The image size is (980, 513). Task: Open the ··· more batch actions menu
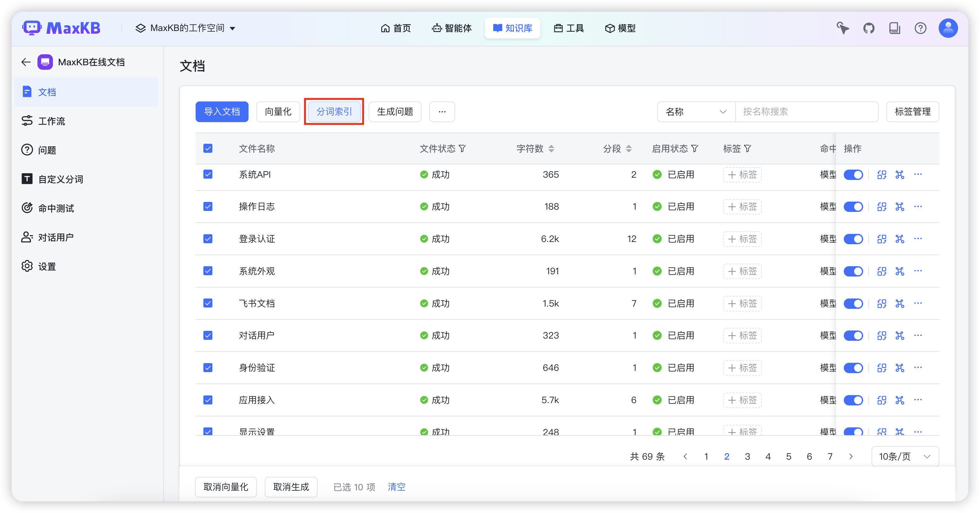442,112
